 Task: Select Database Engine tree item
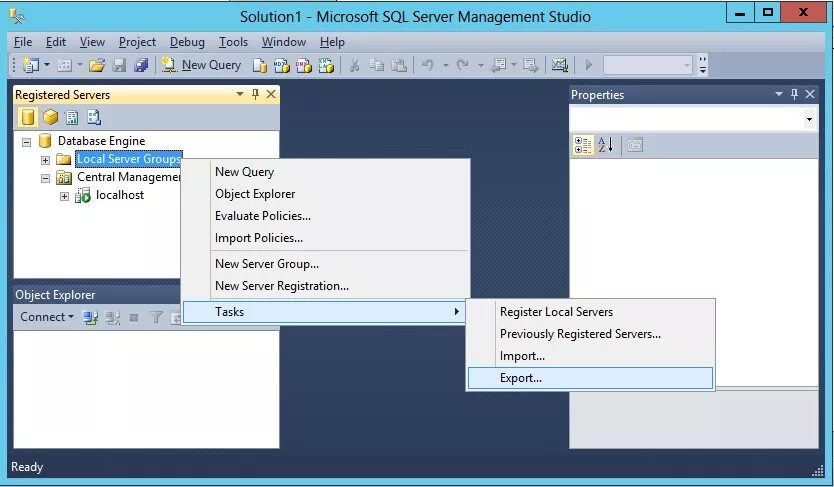[x=102, y=141]
